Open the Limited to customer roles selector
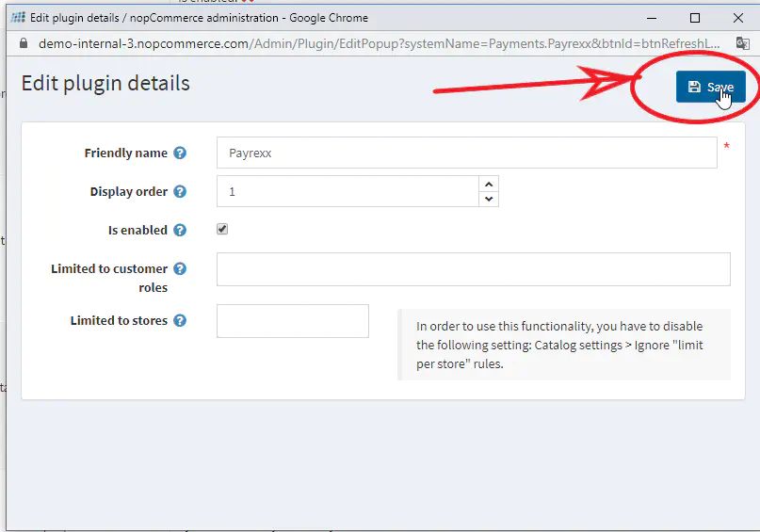The height and width of the screenshot is (532, 760). coord(473,269)
